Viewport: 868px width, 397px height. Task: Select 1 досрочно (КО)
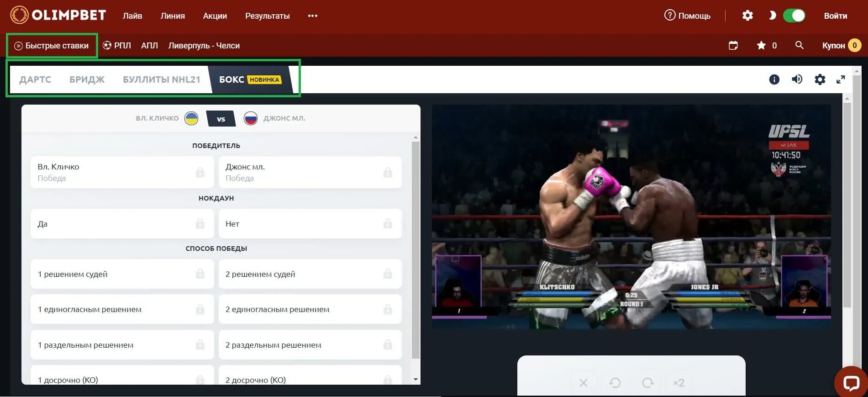122,375
